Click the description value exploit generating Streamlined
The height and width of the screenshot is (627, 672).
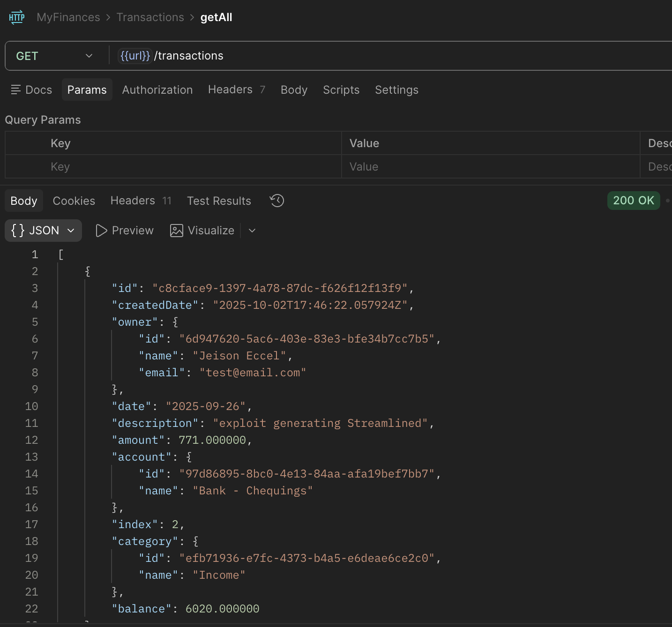(321, 423)
